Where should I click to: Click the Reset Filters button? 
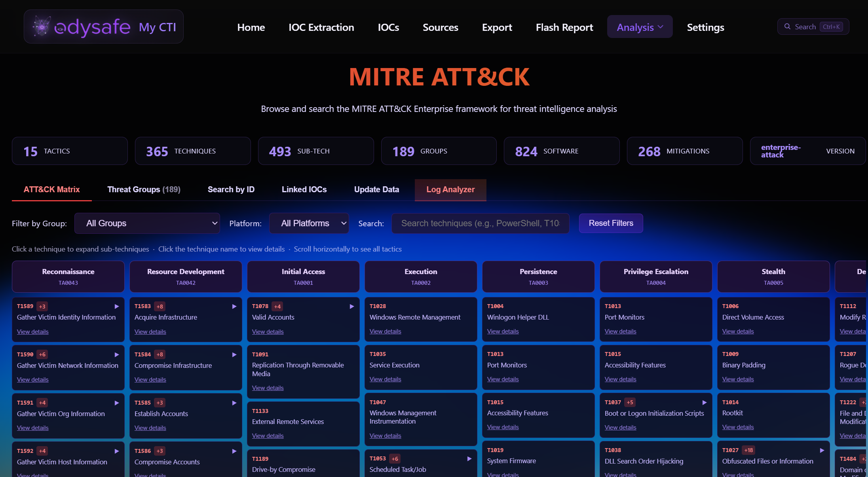pyautogui.click(x=611, y=223)
